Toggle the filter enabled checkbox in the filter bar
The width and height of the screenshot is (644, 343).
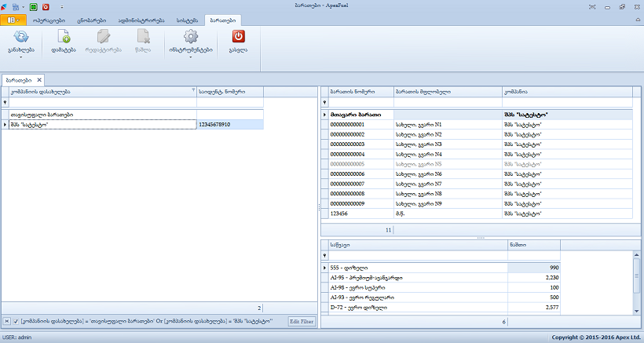[x=16, y=321]
